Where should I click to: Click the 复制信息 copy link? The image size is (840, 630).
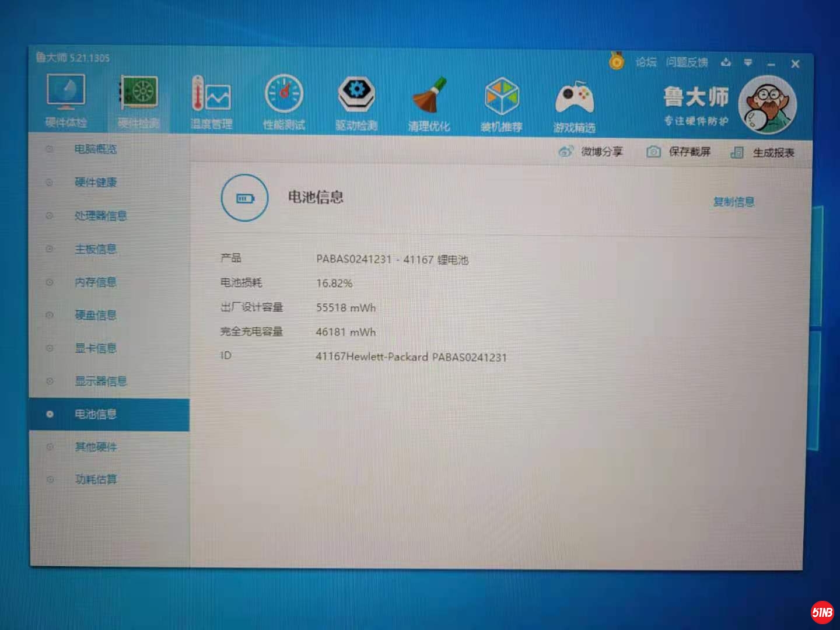[x=734, y=202]
